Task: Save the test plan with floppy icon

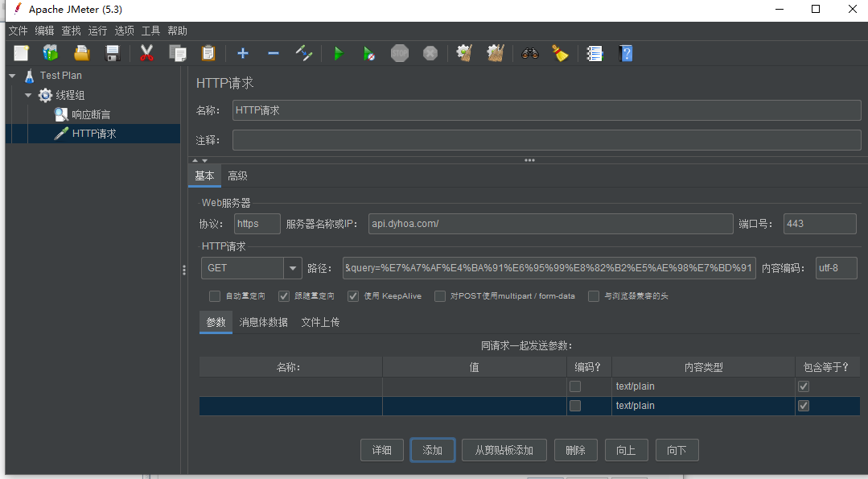Action: click(x=113, y=53)
